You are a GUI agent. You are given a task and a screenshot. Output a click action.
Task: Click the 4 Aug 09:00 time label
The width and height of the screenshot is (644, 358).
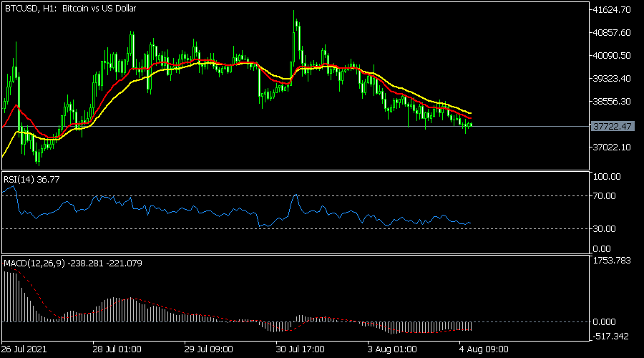pyautogui.click(x=484, y=349)
